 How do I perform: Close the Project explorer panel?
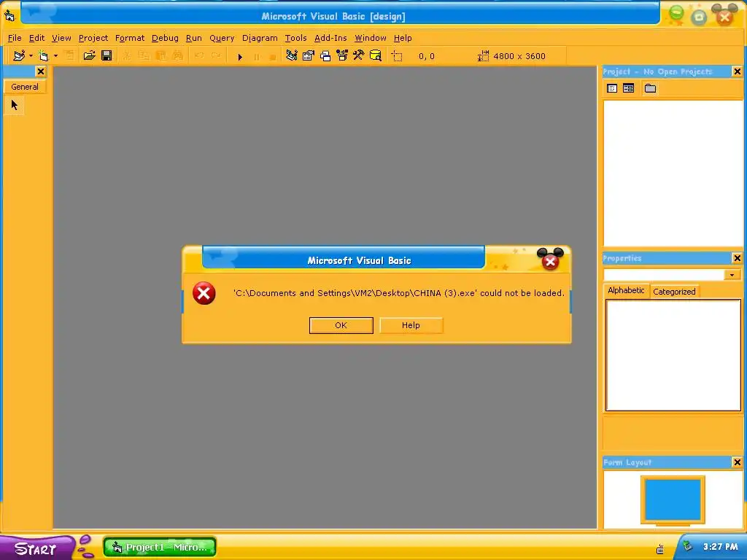coord(737,71)
